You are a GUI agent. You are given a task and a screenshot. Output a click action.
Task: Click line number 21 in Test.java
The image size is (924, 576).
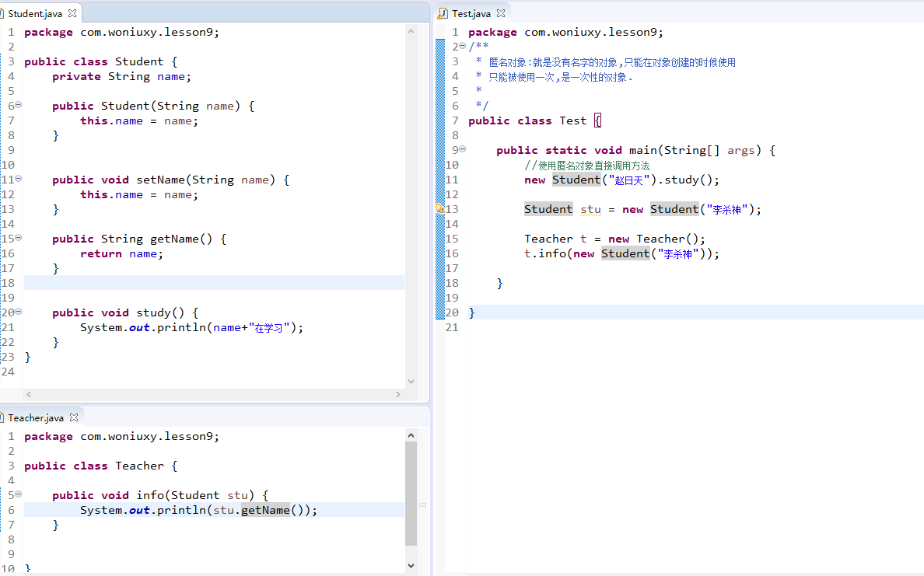(452, 327)
